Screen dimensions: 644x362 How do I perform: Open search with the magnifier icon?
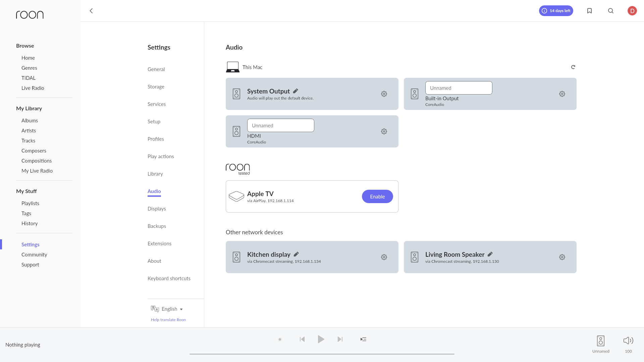(x=611, y=11)
